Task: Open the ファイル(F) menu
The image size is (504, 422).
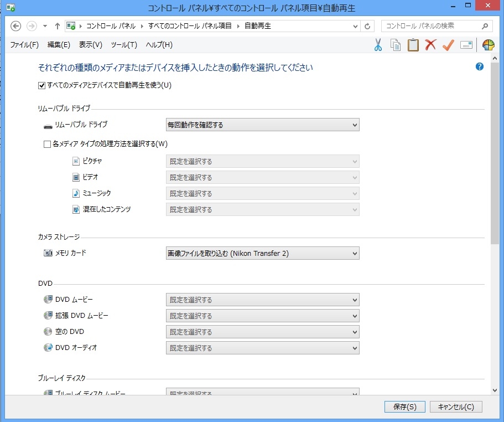Action: [x=24, y=45]
